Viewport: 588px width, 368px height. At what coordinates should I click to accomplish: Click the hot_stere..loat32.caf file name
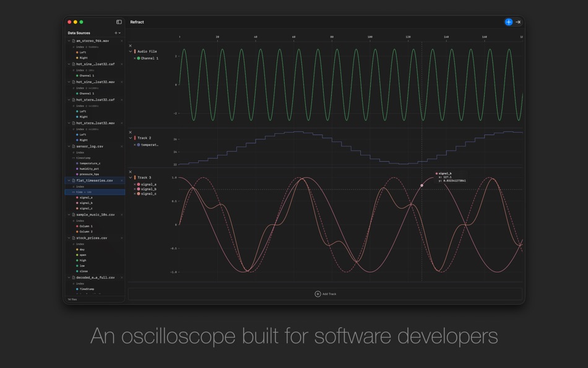(x=95, y=100)
